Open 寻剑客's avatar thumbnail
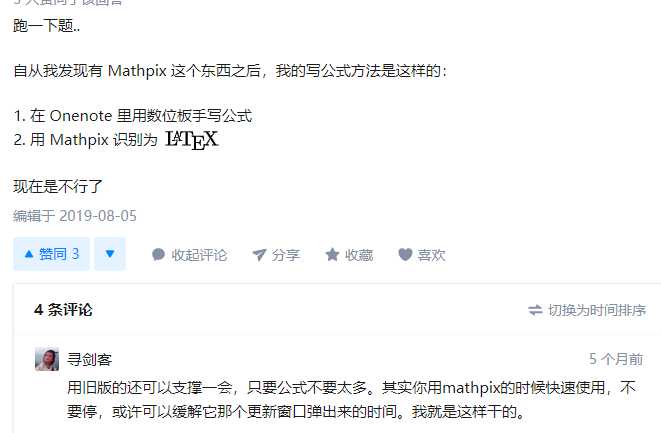The image size is (661, 433). pyautogui.click(x=47, y=359)
